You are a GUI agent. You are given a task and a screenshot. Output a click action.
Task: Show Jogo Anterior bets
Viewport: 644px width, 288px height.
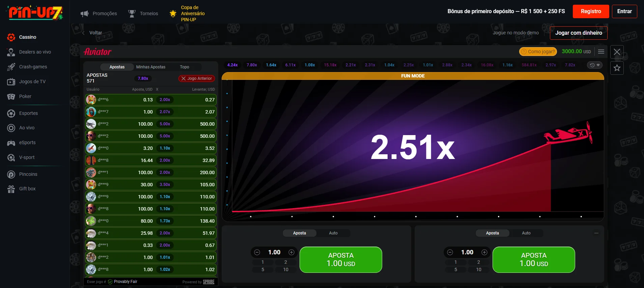pos(197,78)
